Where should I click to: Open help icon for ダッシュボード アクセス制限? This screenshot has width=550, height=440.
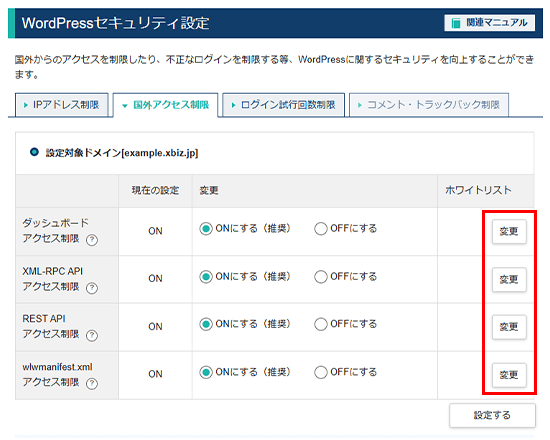92,240
